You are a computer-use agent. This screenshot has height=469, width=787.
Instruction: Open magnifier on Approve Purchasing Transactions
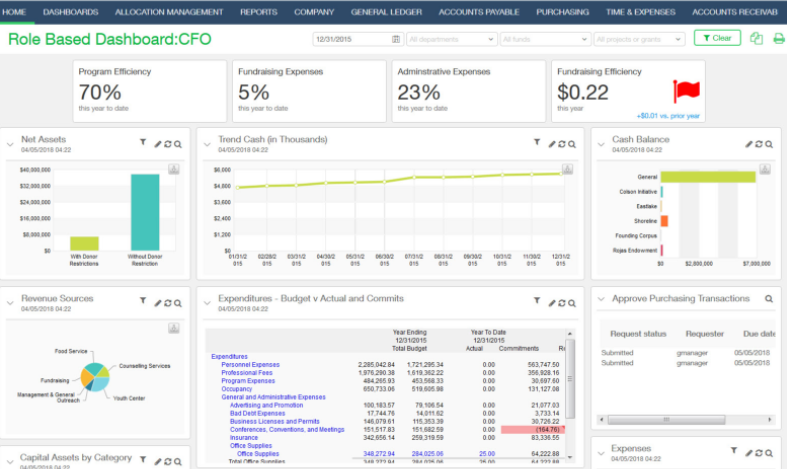[769, 299]
